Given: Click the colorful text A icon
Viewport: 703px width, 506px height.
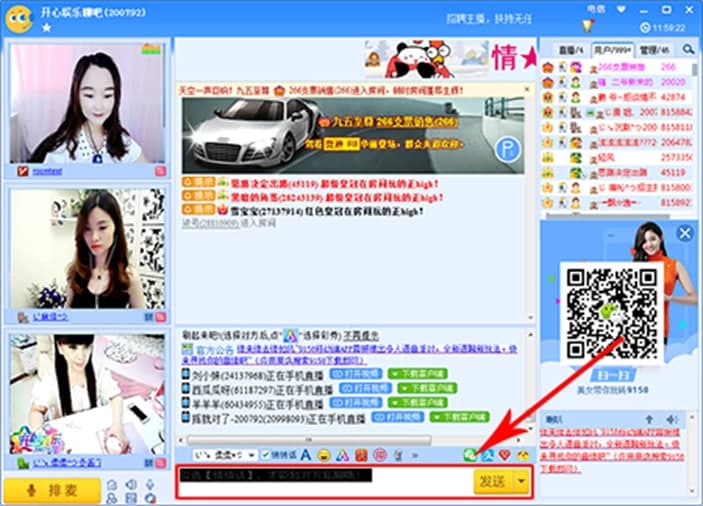Looking at the screenshot, I should point(343,455).
